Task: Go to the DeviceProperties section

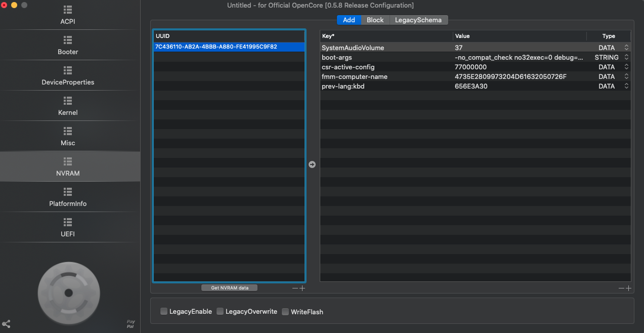Action: [x=68, y=75]
